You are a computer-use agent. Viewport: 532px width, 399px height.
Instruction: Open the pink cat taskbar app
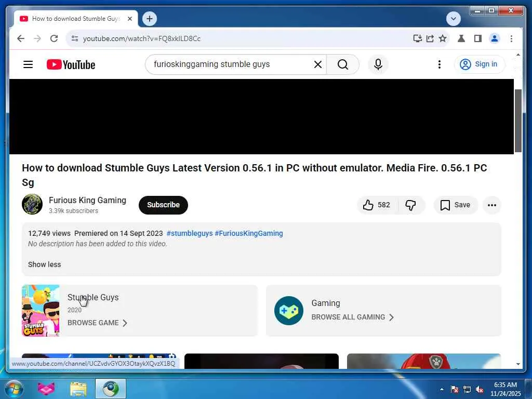click(x=46, y=389)
